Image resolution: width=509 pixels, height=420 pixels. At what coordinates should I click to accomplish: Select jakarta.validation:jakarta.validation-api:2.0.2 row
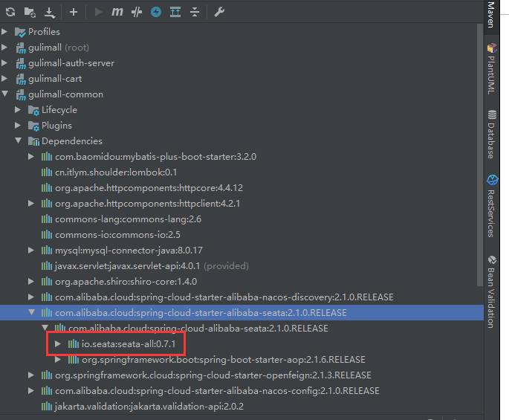[x=241, y=406]
